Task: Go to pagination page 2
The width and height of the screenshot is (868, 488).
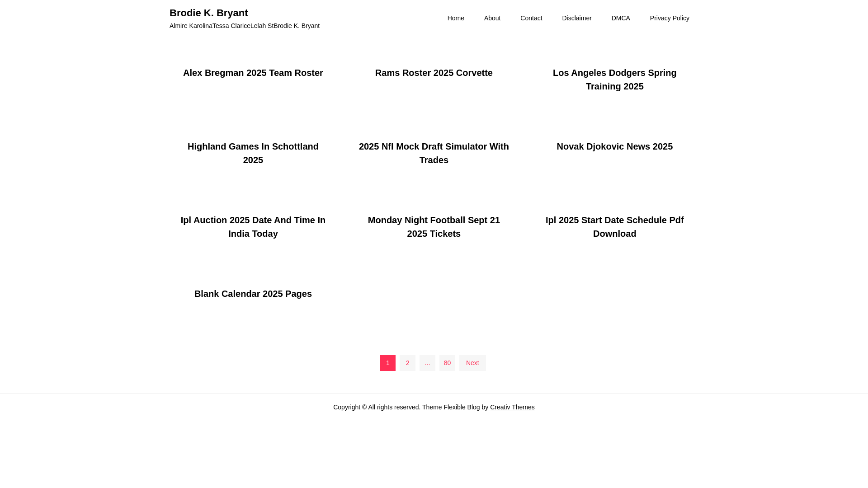Action: click(407, 363)
